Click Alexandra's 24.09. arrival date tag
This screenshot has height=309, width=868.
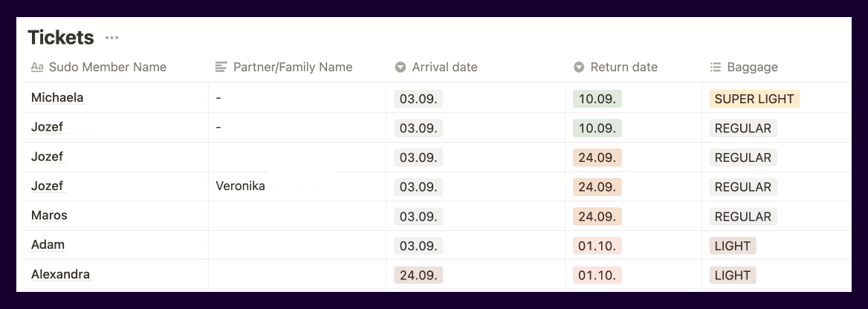pyautogui.click(x=418, y=276)
